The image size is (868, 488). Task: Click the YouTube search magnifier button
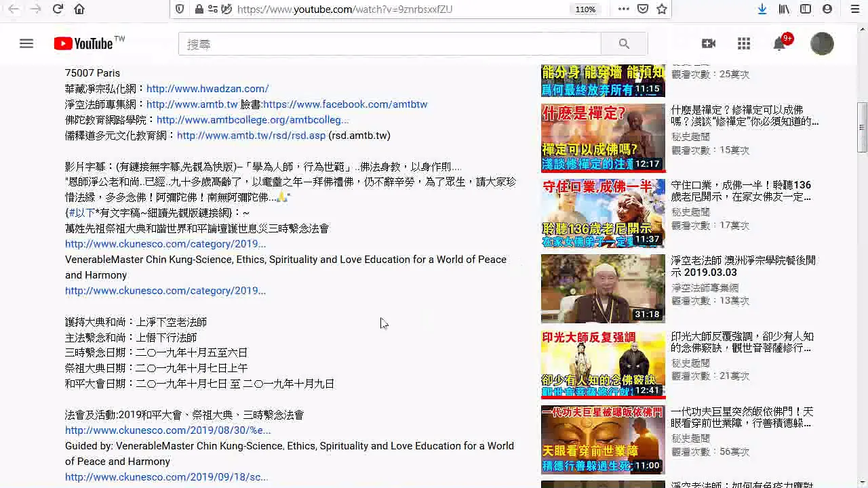(x=624, y=44)
